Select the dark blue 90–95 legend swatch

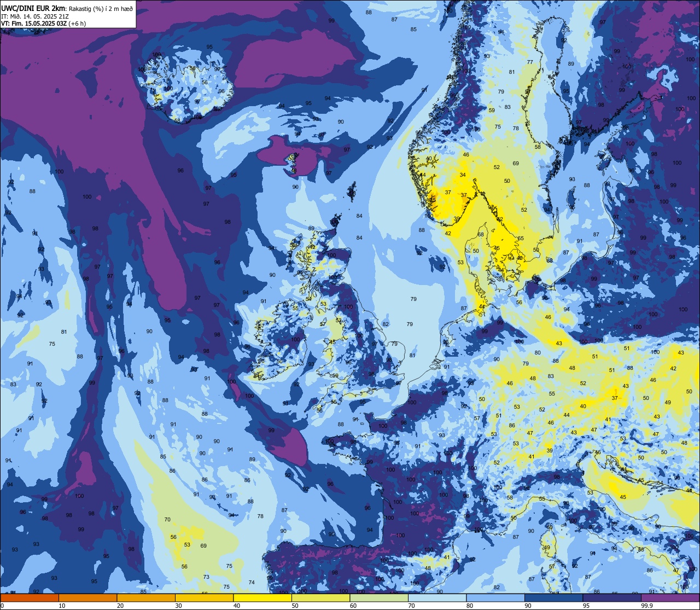tap(553, 597)
